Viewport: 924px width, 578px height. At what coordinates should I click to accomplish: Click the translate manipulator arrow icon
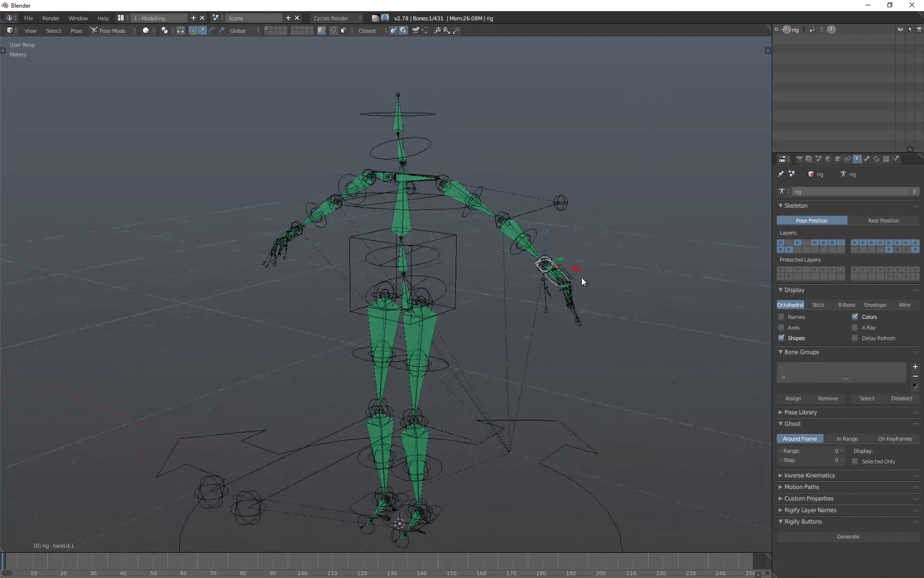(x=202, y=31)
